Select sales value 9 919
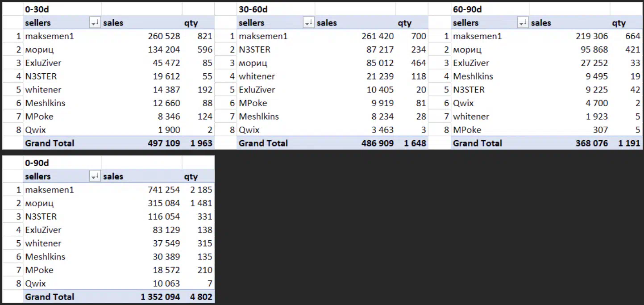644x305 pixels. coord(383,103)
